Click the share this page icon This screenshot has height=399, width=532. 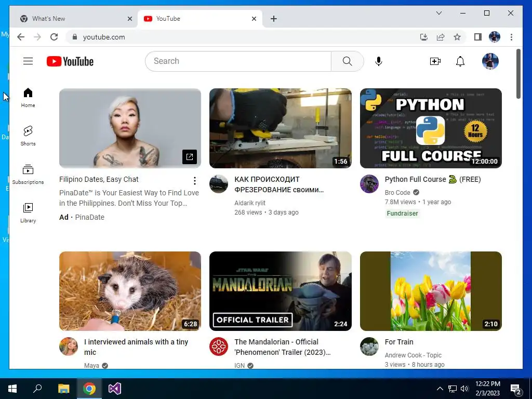tap(441, 37)
